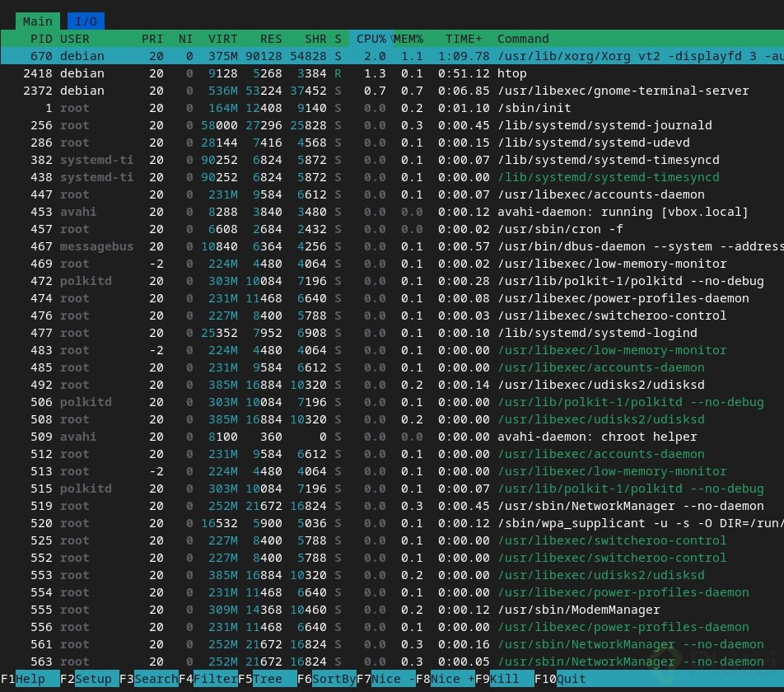Select the dbus-daemon process row
The height and width of the screenshot is (692, 784).
(392, 246)
